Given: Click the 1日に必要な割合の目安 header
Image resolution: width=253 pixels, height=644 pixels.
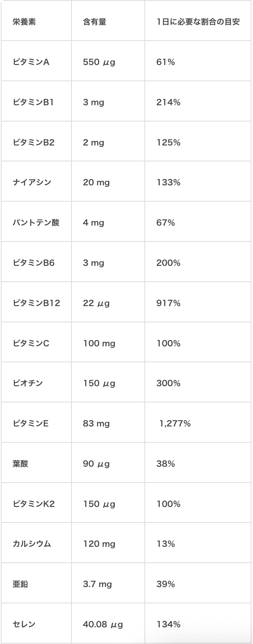Looking at the screenshot, I should pyautogui.click(x=198, y=22).
